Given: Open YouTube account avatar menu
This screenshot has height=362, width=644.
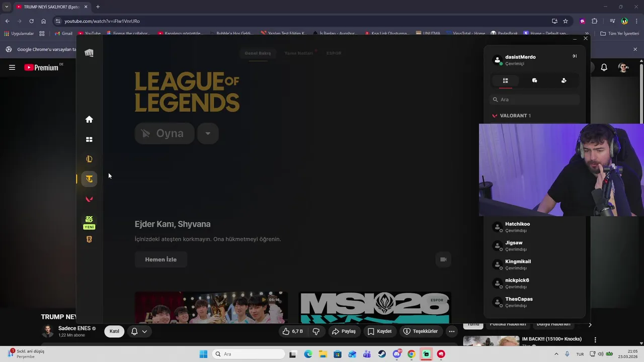Looking at the screenshot, I should (x=623, y=67).
